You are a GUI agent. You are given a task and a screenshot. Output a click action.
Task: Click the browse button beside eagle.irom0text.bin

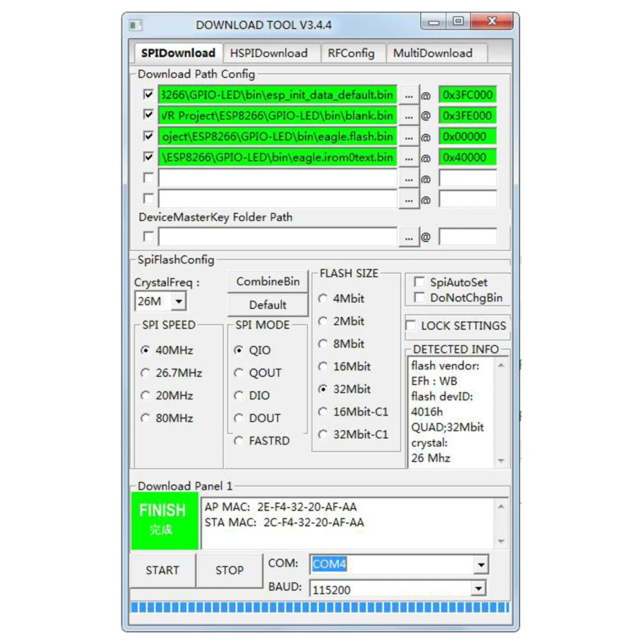pos(408,158)
